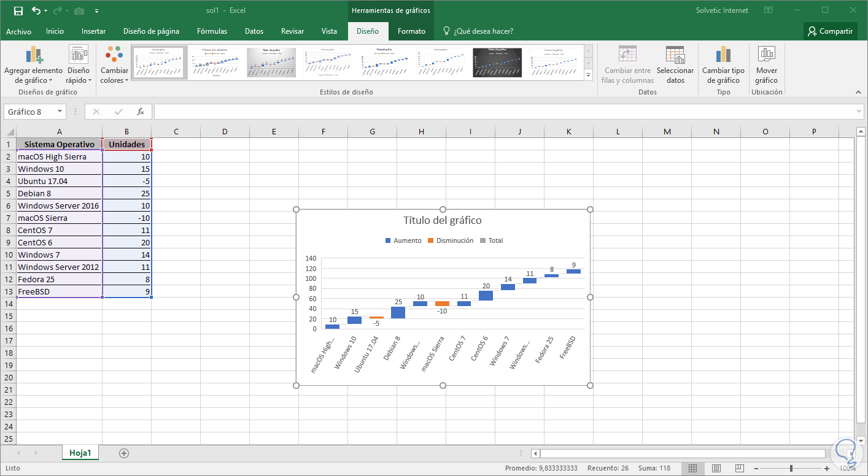Select the Hoja1 sheet tab
The image size is (868, 476).
click(80, 453)
